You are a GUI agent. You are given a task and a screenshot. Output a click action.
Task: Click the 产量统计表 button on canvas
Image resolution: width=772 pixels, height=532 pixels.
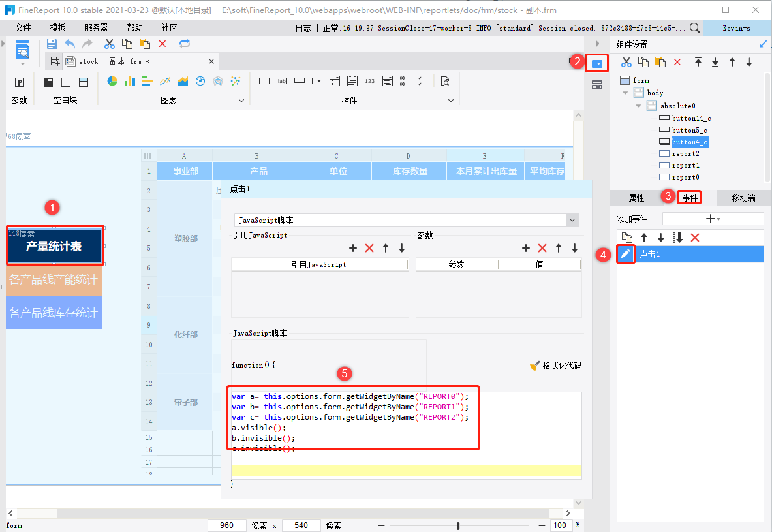pyautogui.click(x=54, y=246)
